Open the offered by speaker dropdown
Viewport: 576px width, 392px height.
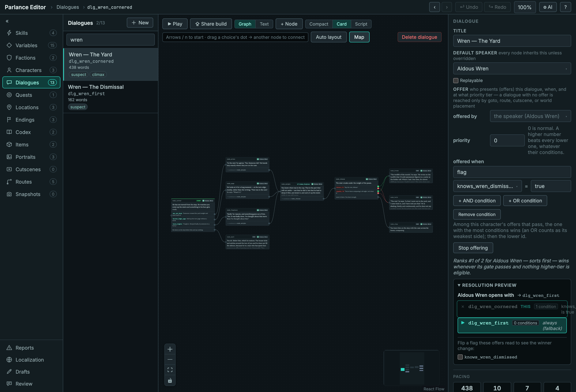point(530,116)
